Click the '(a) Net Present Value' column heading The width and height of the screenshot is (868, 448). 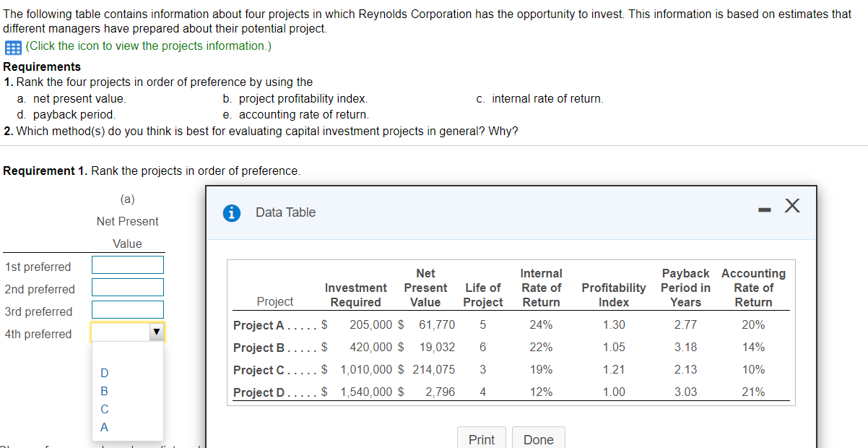[128, 221]
